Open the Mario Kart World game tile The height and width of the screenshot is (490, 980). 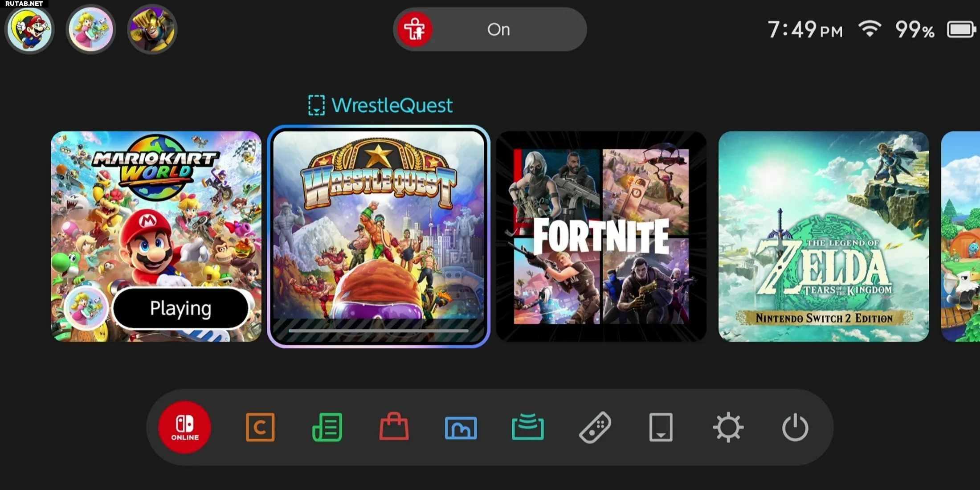click(156, 237)
